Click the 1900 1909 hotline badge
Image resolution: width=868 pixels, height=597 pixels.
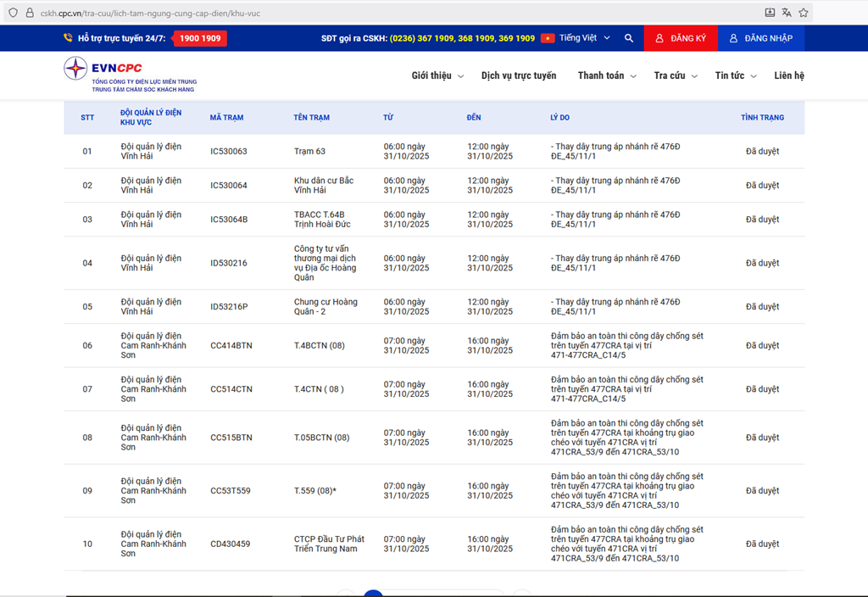[200, 38]
